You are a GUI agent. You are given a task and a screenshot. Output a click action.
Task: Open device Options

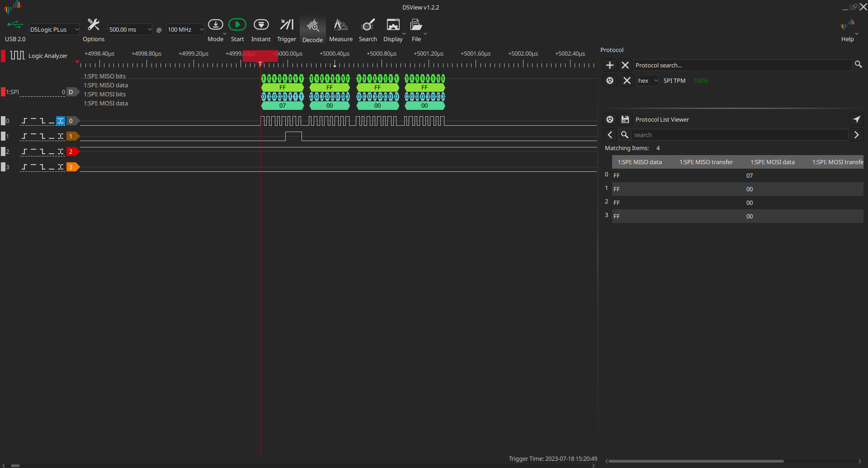point(94,25)
